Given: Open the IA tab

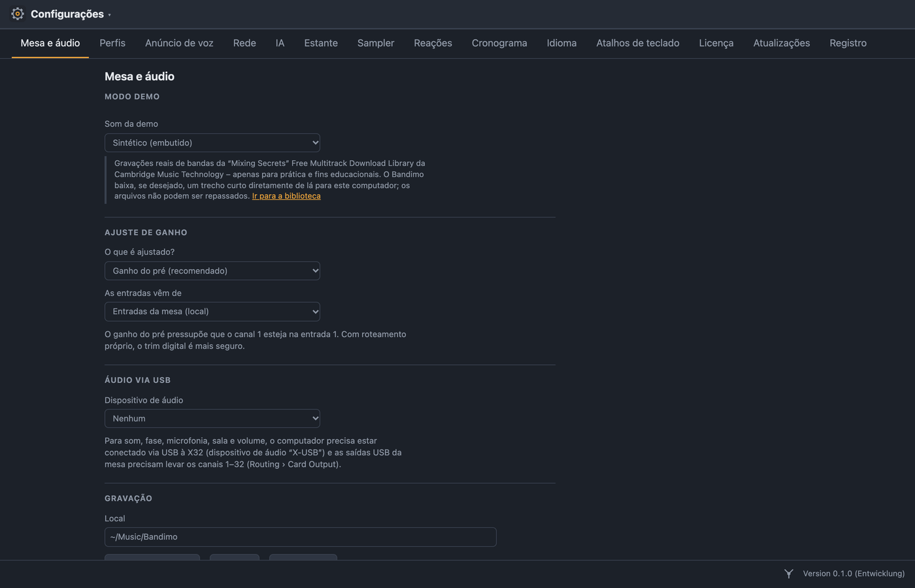Looking at the screenshot, I should point(280,43).
